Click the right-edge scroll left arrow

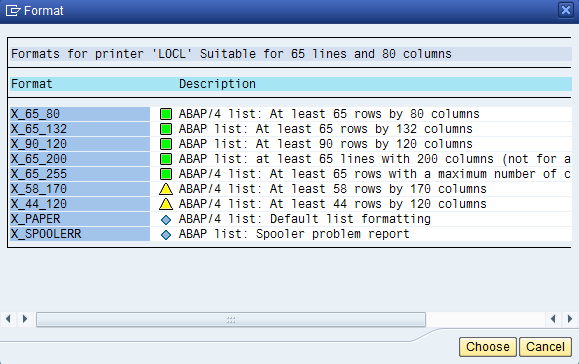pos(553,319)
